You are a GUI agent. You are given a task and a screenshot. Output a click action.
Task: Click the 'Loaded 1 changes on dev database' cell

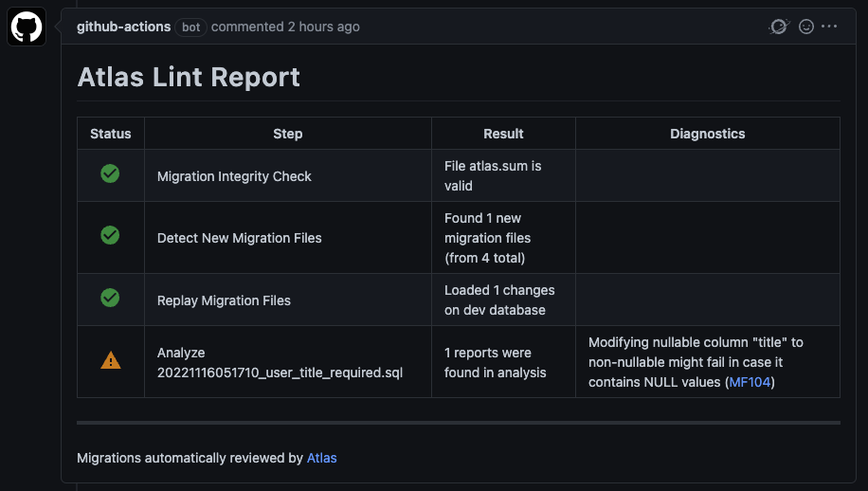[x=503, y=300]
